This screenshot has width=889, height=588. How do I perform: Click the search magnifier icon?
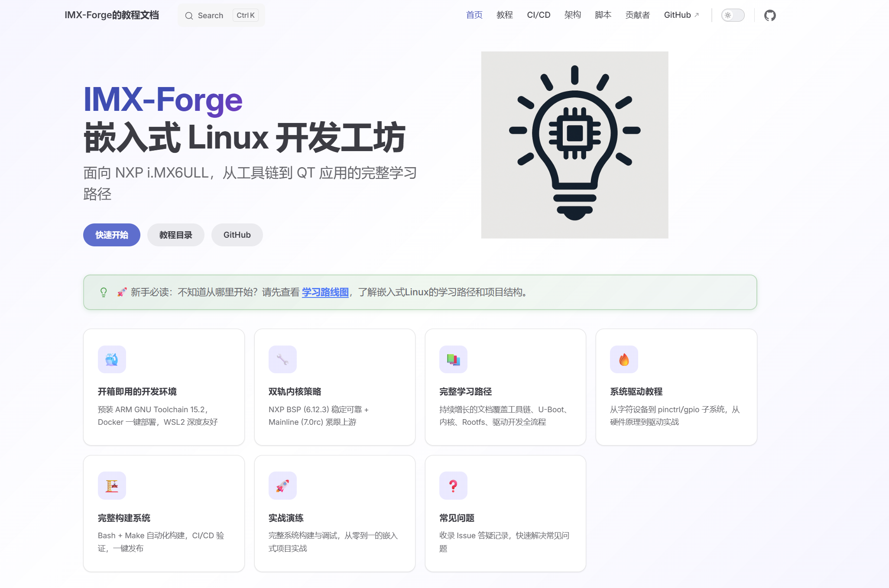point(189,16)
